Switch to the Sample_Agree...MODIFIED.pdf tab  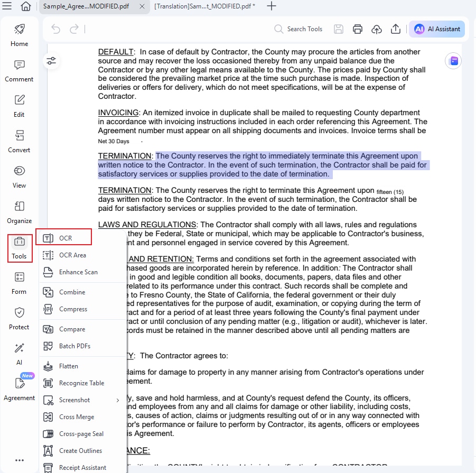[86, 6]
